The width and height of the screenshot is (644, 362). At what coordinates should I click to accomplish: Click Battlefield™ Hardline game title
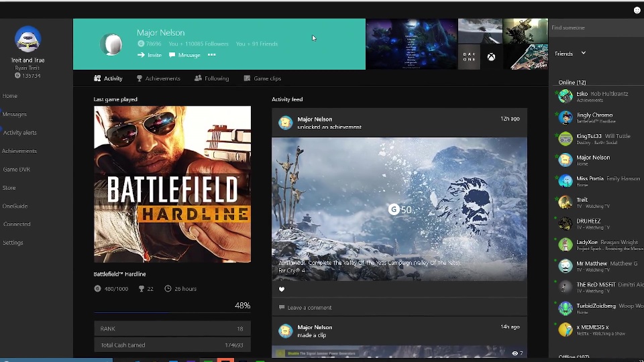pos(119,274)
